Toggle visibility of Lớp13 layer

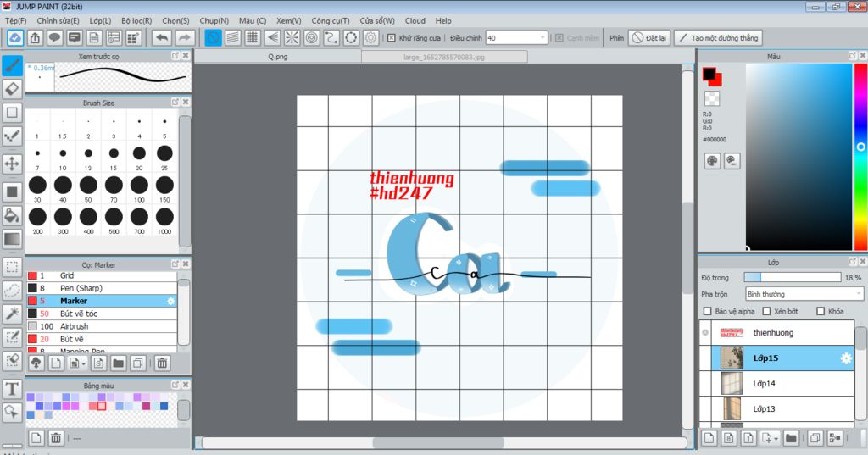pyautogui.click(x=705, y=409)
